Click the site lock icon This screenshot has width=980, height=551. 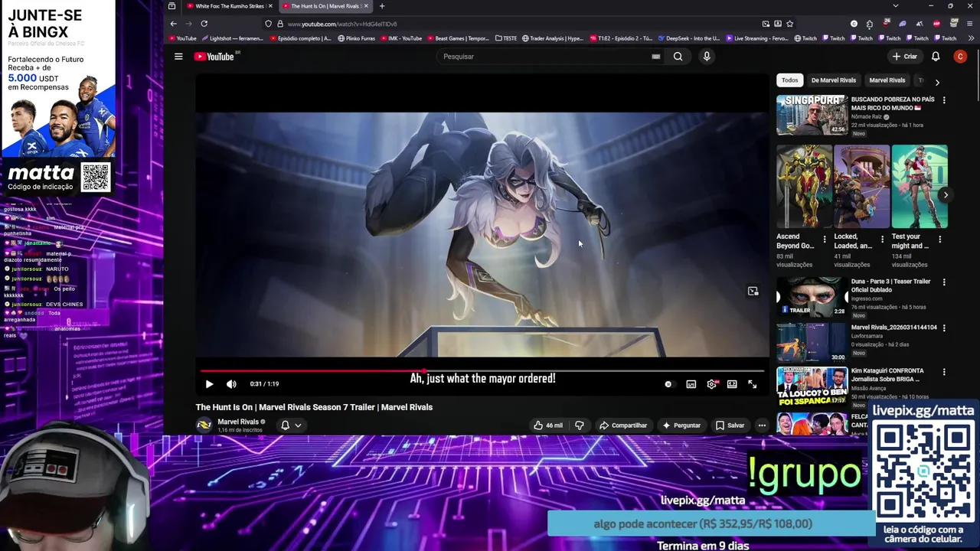[x=279, y=24]
